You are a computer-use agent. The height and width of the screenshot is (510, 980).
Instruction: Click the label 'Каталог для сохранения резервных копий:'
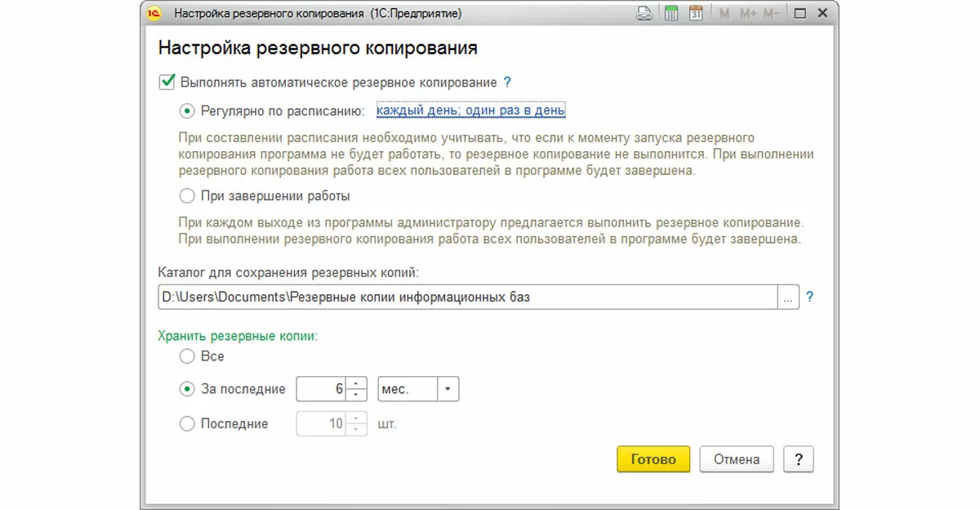coord(288,271)
